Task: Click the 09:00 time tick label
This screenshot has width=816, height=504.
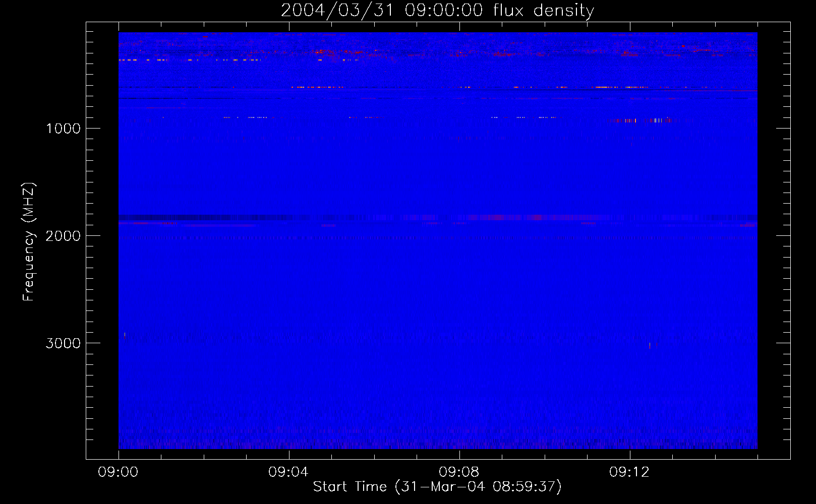Action: pos(118,472)
